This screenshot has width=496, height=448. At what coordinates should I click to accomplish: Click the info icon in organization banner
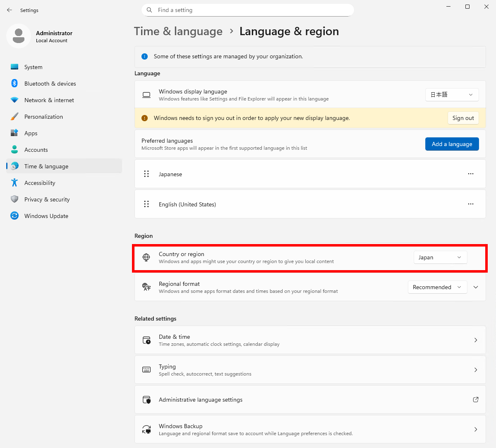coord(144,56)
